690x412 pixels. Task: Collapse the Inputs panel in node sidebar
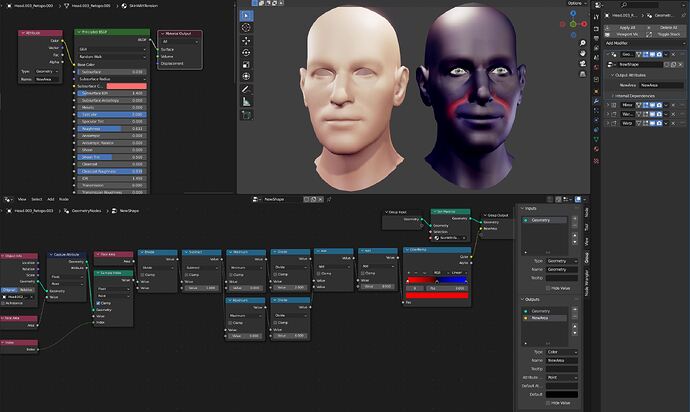pyautogui.click(x=523, y=208)
